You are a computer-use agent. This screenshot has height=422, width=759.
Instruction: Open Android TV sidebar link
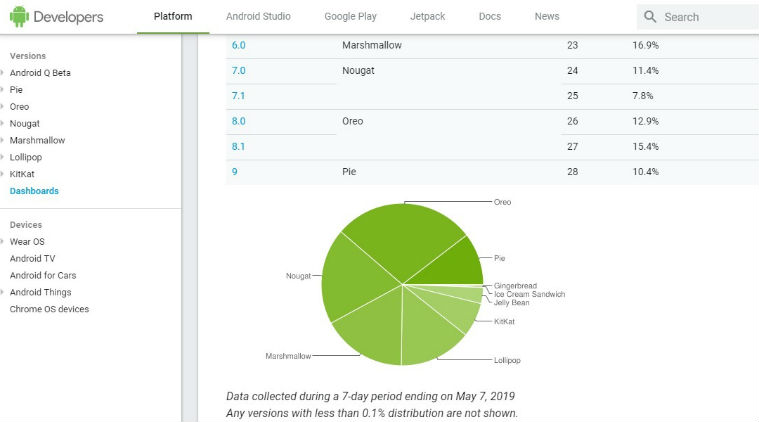32,258
